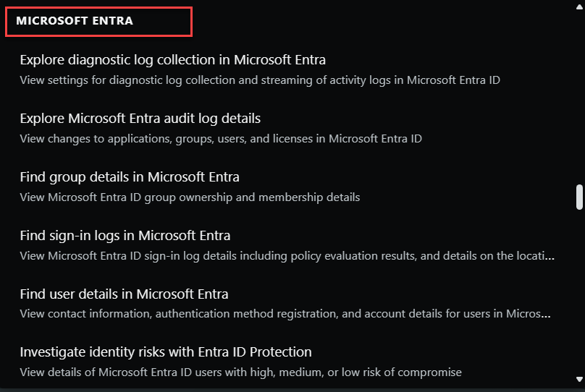Click the scrollbar up arrow
Image resolution: width=585 pixels, height=392 pixels.
click(578, 7)
